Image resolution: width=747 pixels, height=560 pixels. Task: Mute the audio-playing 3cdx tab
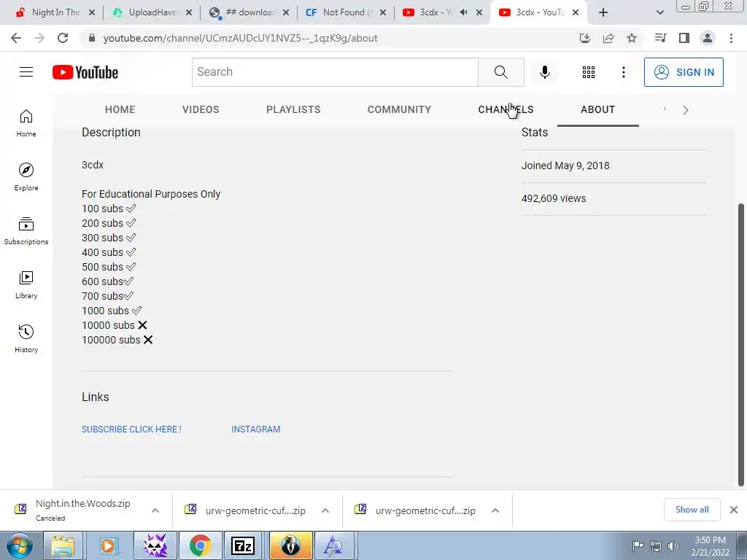tap(463, 12)
